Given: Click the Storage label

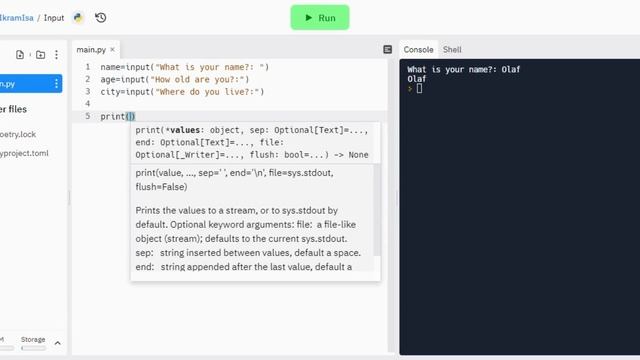Looking at the screenshot, I should tap(33, 340).
